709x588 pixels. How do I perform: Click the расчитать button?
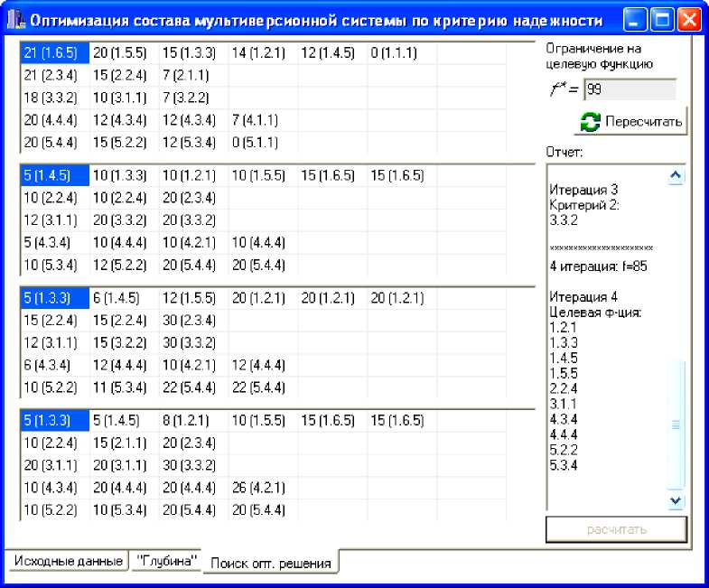(x=616, y=530)
